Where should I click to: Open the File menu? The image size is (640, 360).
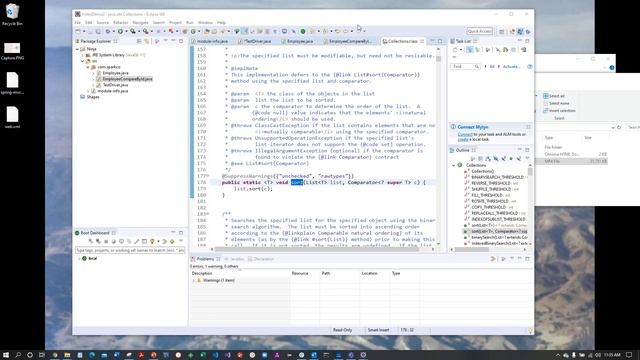78,22
